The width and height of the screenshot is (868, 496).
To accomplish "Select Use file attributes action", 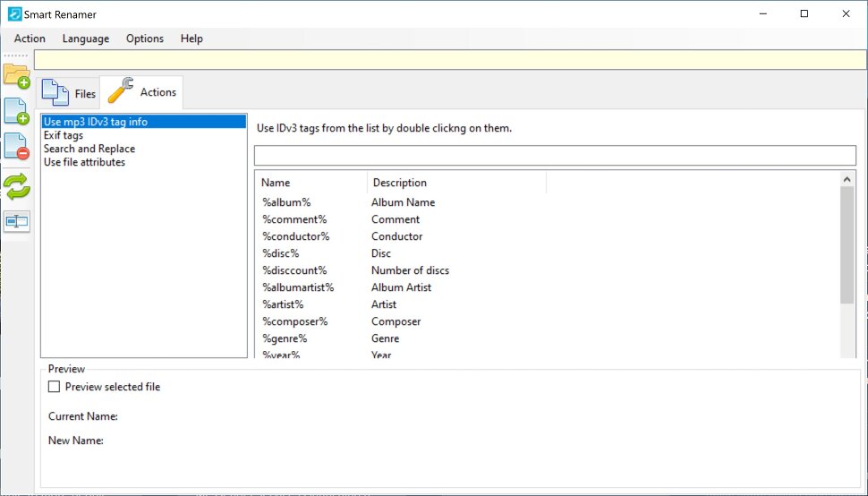I will click(144, 162).
